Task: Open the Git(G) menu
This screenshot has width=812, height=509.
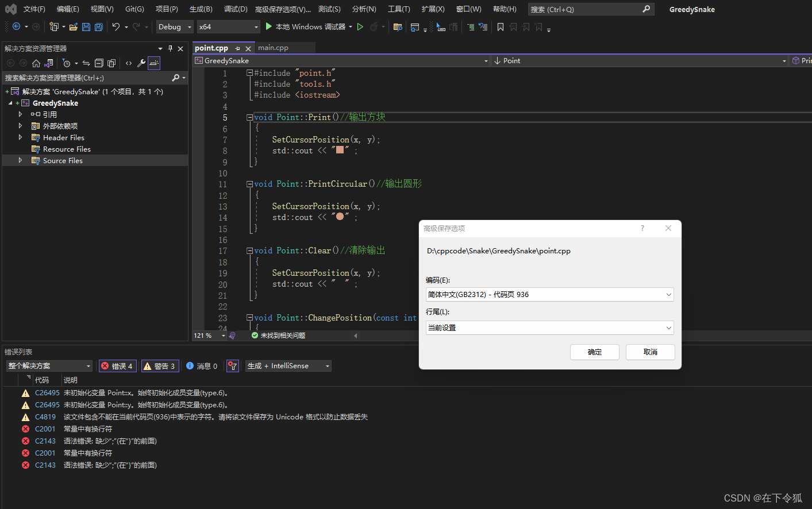Action: [x=134, y=9]
